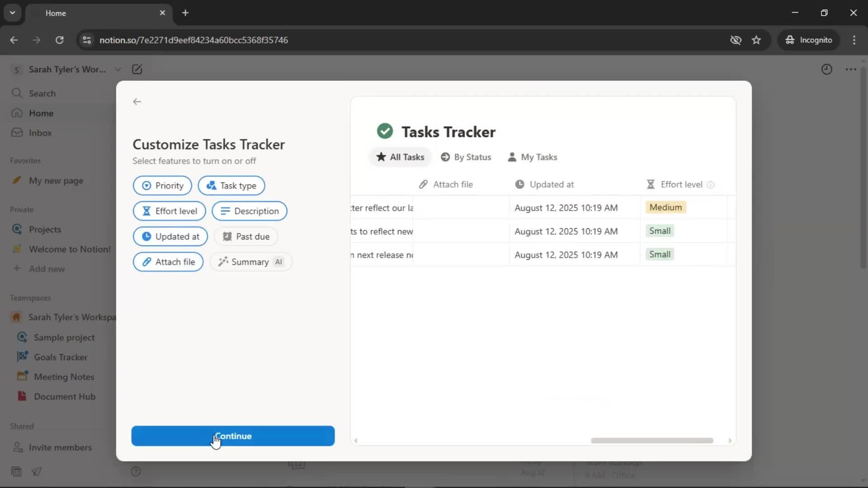Click the browser forward arrow

[x=37, y=40]
